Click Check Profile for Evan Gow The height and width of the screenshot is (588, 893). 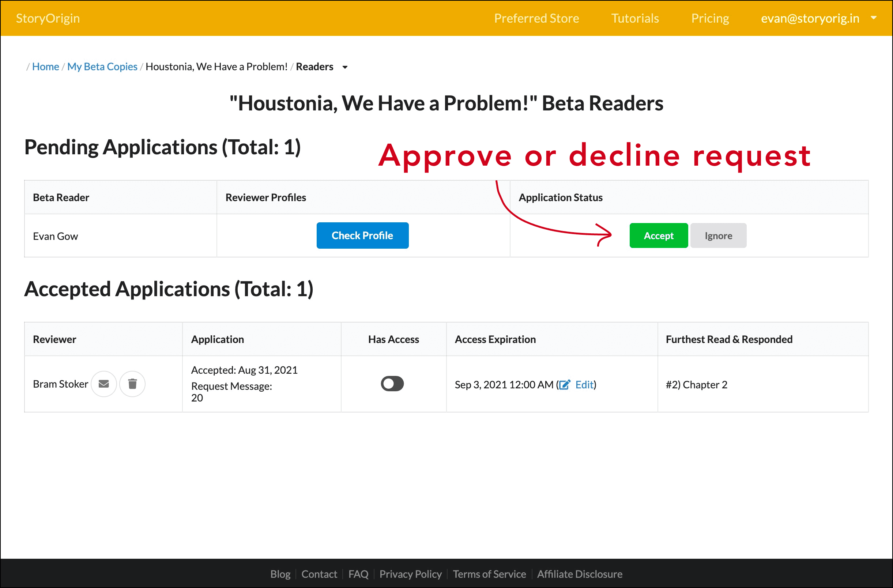(362, 235)
